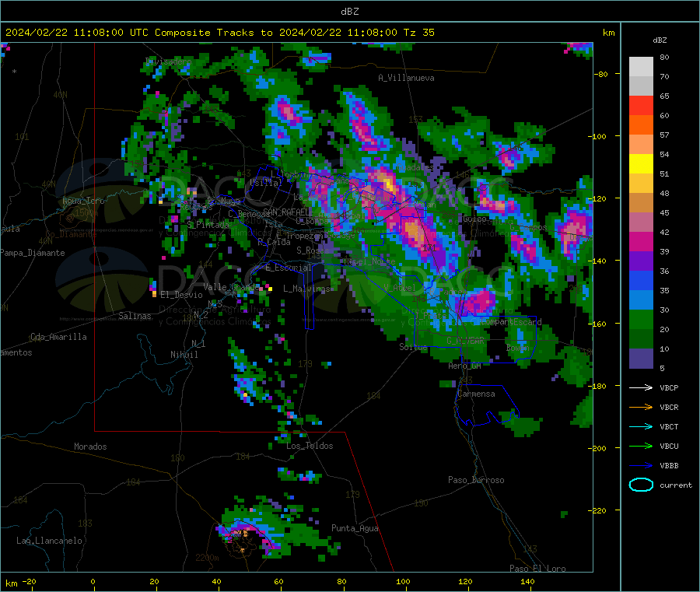Click the 'Pampa_Diamante' map label
Viewport: 700px width, 592px height.
32,253
